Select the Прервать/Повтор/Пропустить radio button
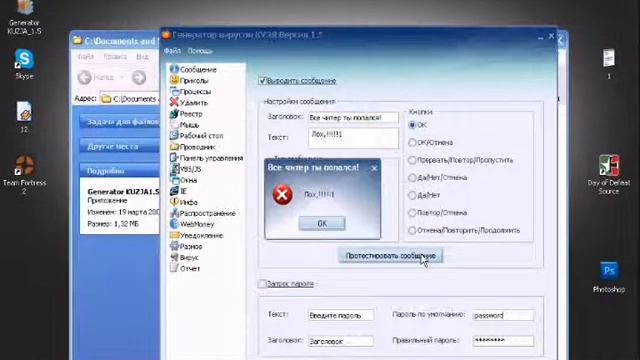 coord(412,160)
